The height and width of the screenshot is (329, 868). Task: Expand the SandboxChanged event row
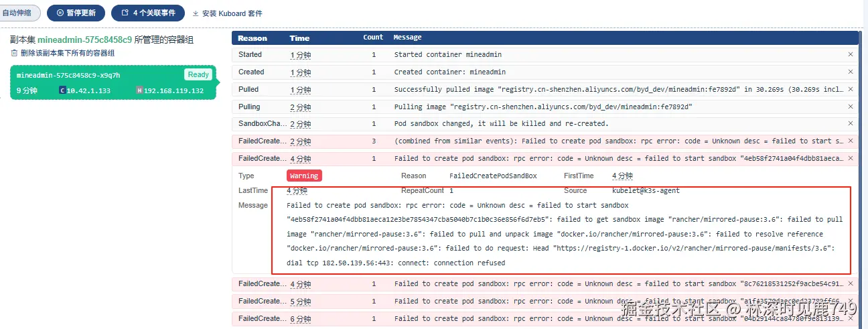(x=545, y=123)
